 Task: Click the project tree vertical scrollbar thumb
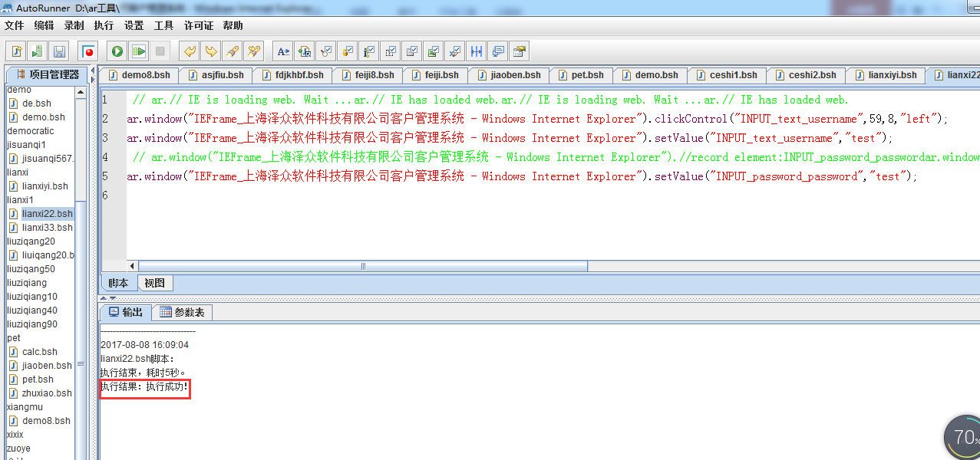pos(81,364)
